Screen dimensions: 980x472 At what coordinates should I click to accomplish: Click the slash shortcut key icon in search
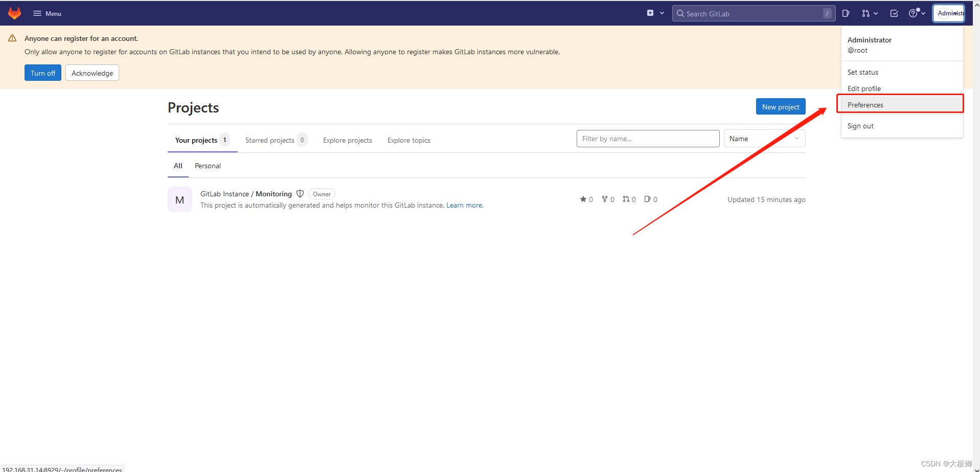click(x=827, y=13)
